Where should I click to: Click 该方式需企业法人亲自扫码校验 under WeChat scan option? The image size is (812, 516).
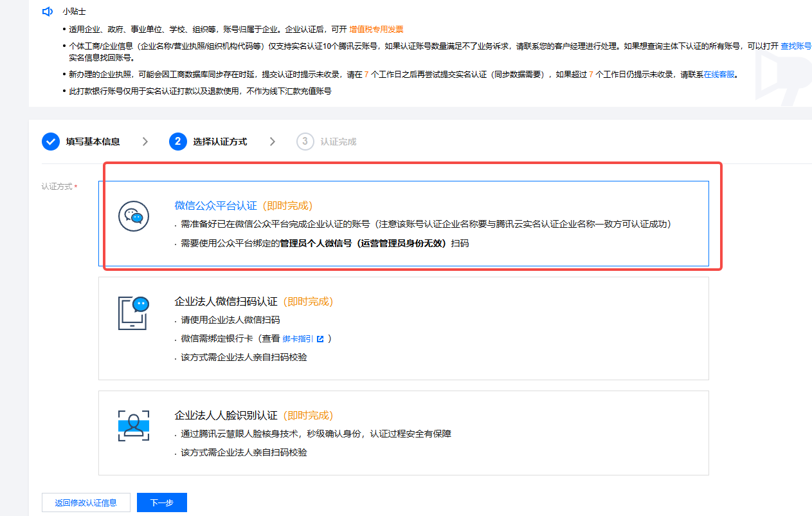[244, 357]
